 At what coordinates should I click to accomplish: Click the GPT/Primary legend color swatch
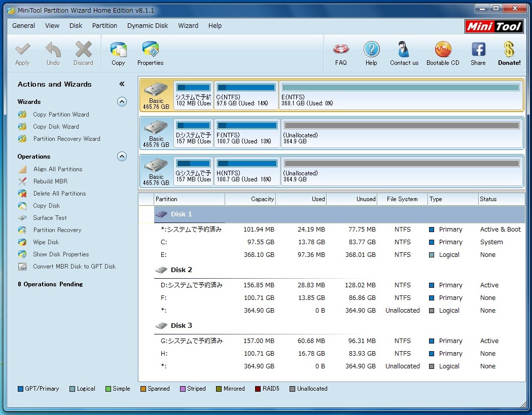(20, 389)
